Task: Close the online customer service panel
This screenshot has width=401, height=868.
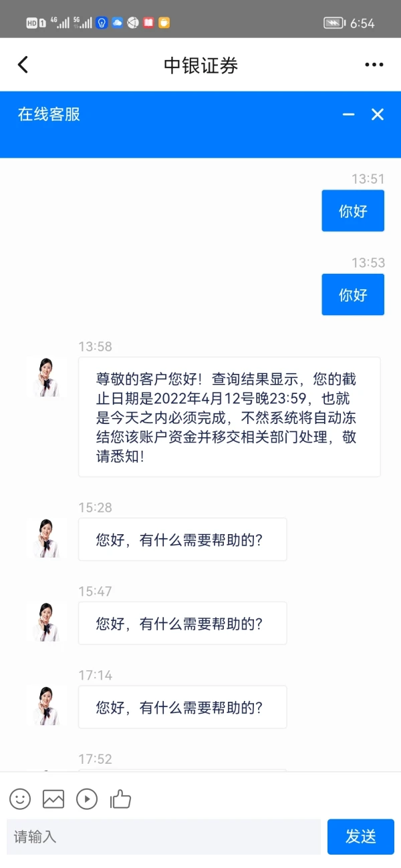Action: [378, 114]
